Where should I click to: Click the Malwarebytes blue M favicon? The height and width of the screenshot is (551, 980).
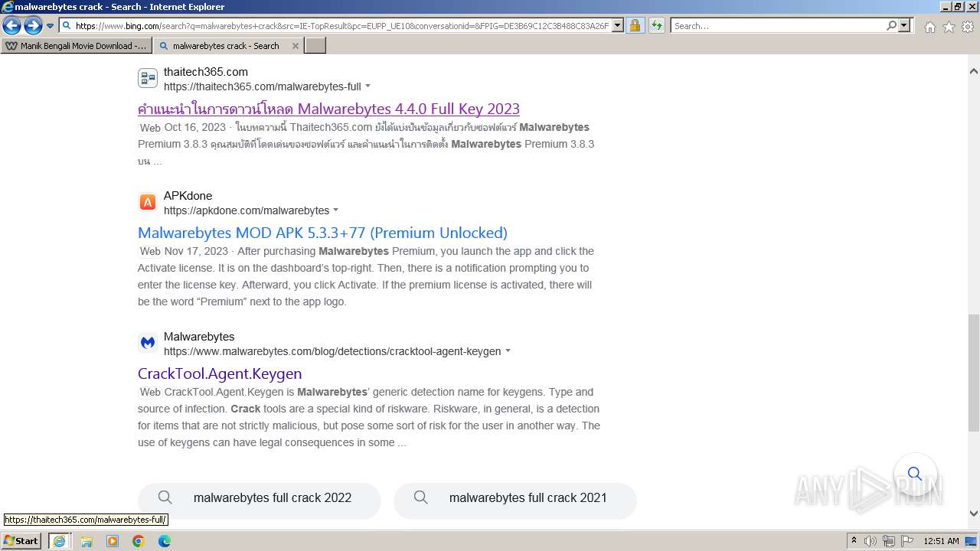click(148, 343)
